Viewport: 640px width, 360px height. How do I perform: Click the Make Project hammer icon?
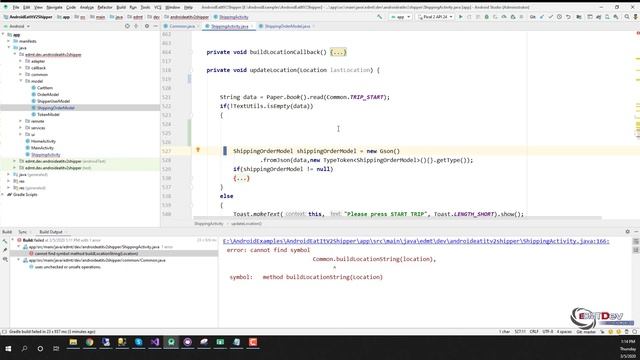point(380,17)
